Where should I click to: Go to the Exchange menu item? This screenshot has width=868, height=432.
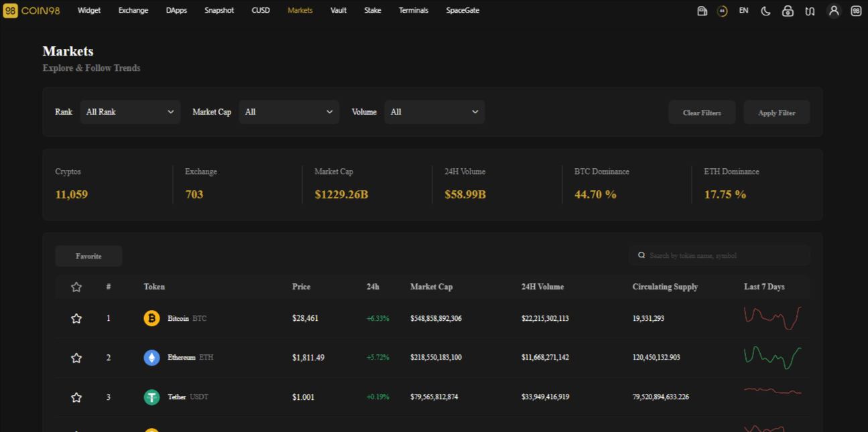[x=133, y=11]
